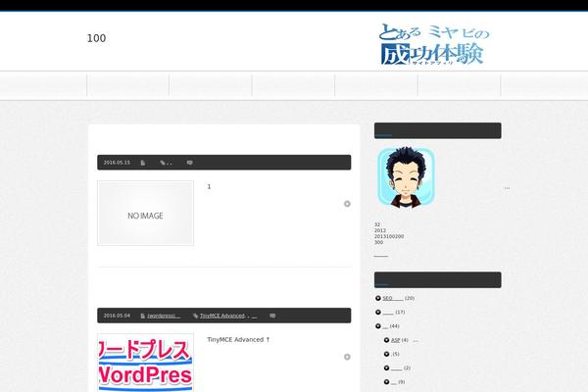Click the arrow bullet beside the (44) category
The width and height of the screenshot is (588, 392).
point(378,326)
